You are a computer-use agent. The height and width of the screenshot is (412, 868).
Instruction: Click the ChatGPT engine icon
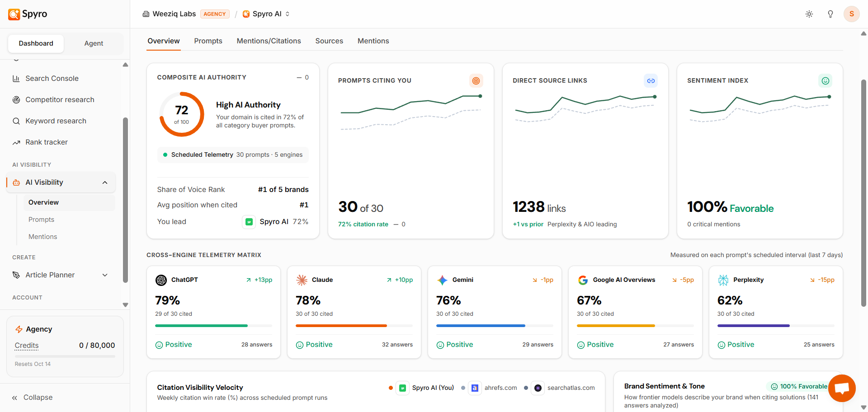(161, 280)
